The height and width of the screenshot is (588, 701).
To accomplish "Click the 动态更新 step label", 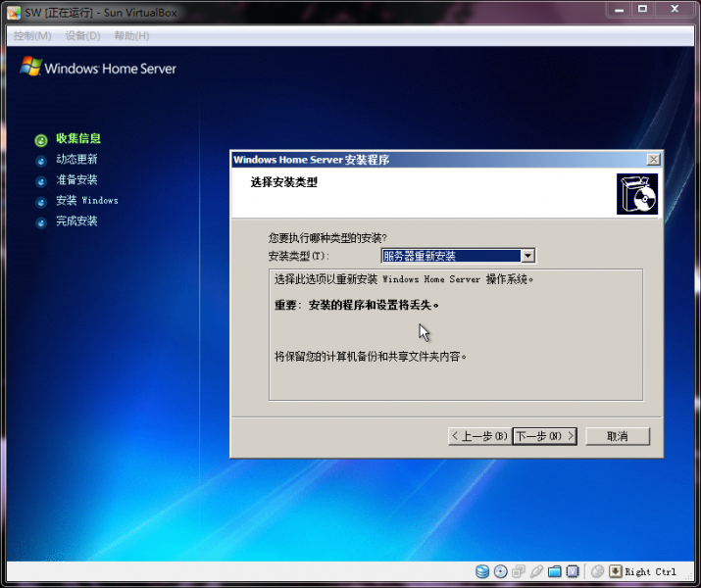I will point(76,159).
